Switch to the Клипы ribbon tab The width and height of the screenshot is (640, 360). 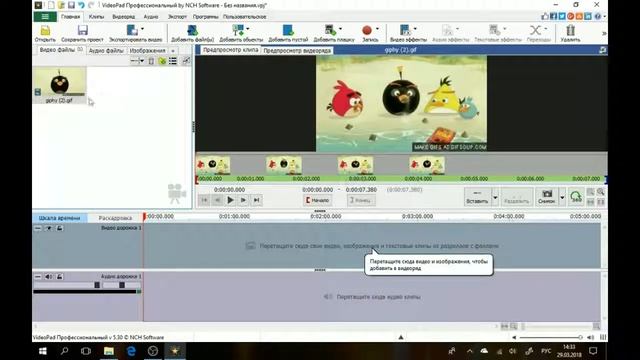[x=96, y=17]
